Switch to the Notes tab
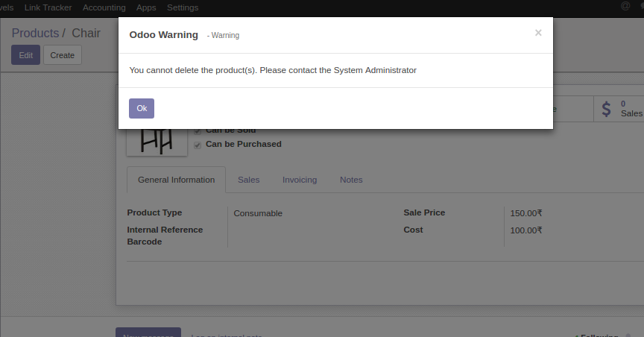 [351, 180]
